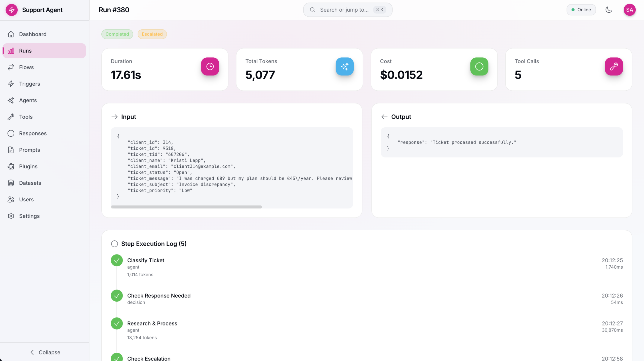The image size is (644, 361).
Task: Click the Run #380 title
Action: click(x=114, y=10)
